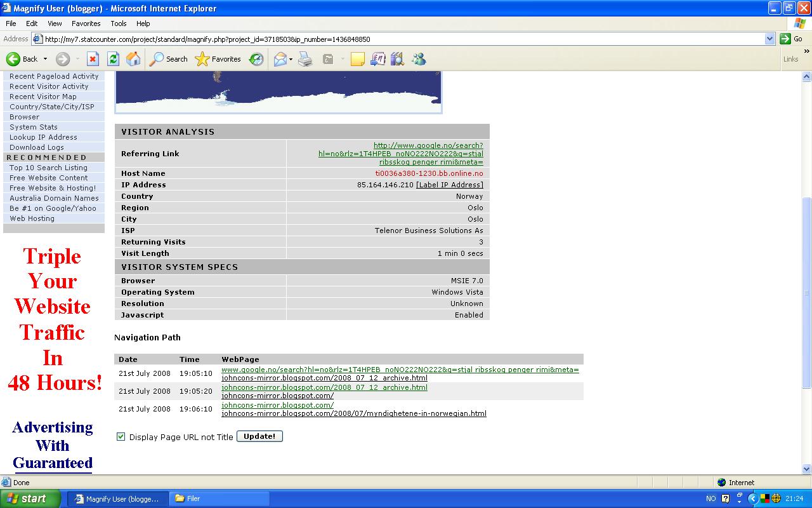Open Country/State/City/ISP sidebar link
The width and height of the screenshot is (812, 508).
(x=52, y=107)
